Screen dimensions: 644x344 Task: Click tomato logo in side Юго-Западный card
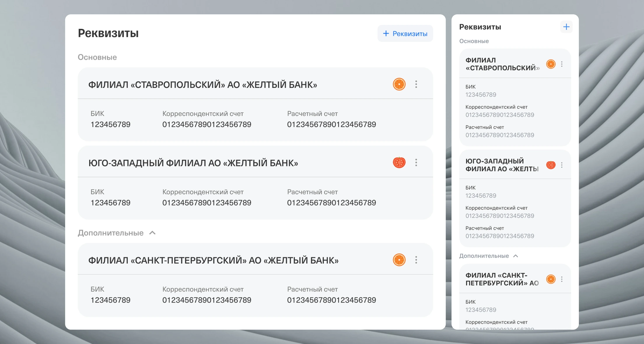click(551, 165)
